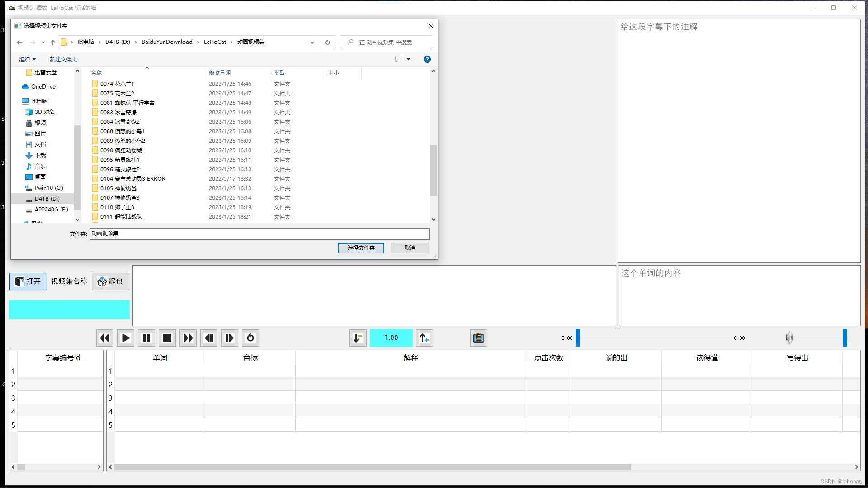Stop playback with the stop button
Image resolution: width=868 pixels, height=488 pixels.
point(167,338)
